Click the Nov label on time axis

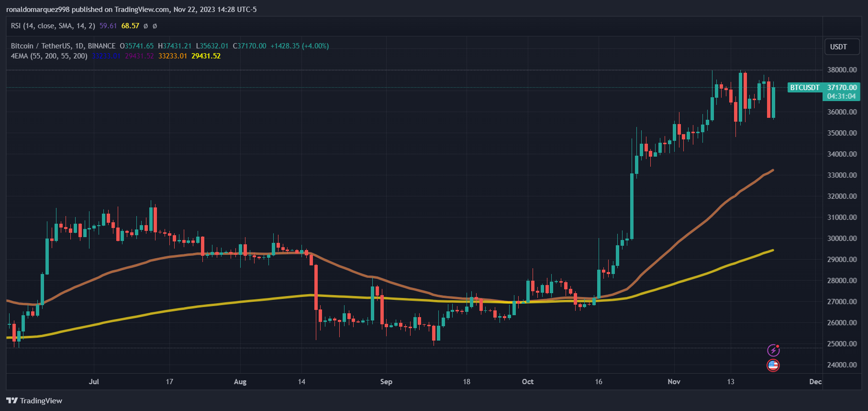pyautogui.click(x=674, y=382)
